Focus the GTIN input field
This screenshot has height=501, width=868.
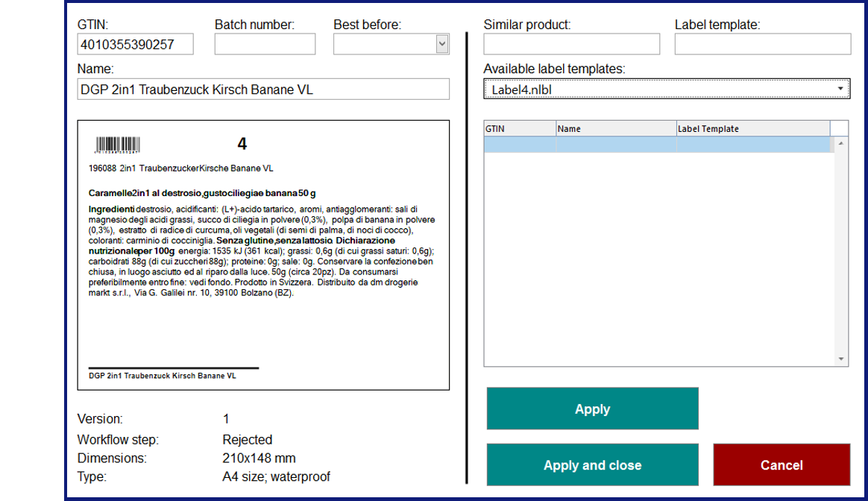(x=135, y=45)
